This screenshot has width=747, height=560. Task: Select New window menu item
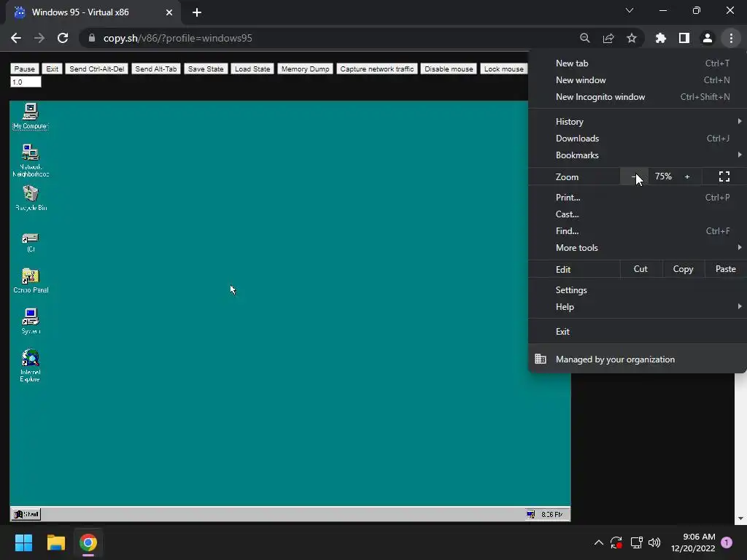[x=638, y=80]
